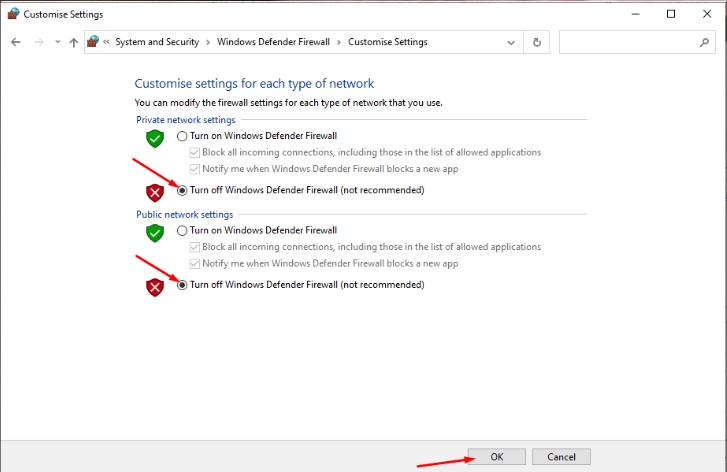This screenshot has width=727, height=472.
Task: Click the forward navigation arrow
Action: 39,42
